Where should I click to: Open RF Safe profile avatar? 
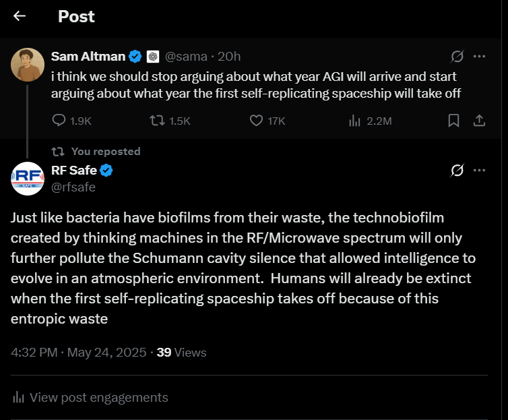pos(28,179)
